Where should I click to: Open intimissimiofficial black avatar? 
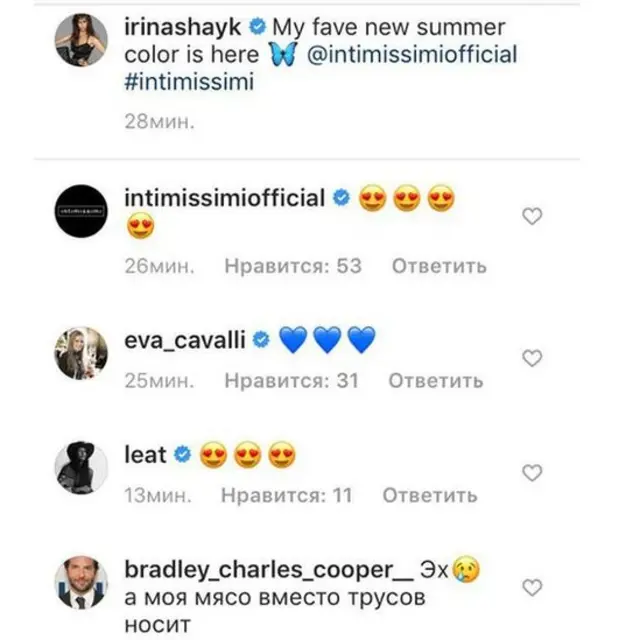coord(81,211)
